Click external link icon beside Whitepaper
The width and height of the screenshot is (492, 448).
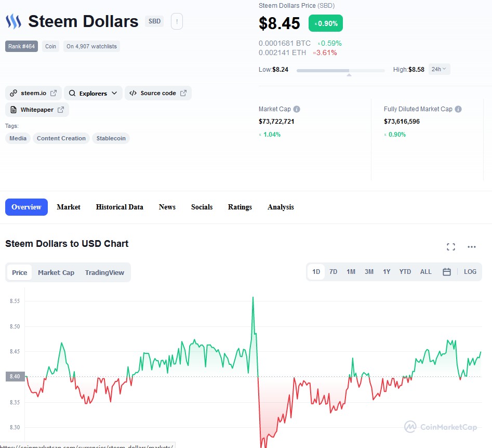[61, 110]
